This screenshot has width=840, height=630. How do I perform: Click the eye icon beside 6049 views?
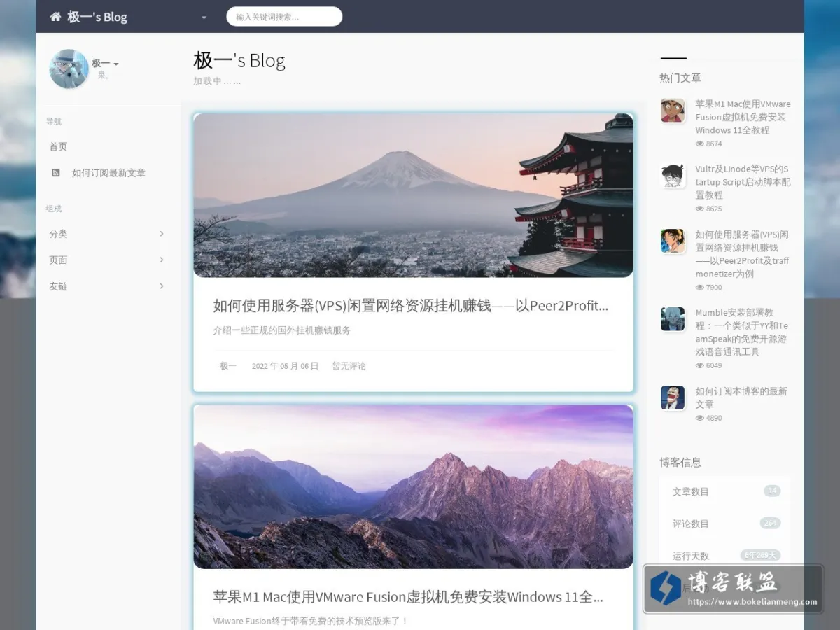(x=699, y=365)
